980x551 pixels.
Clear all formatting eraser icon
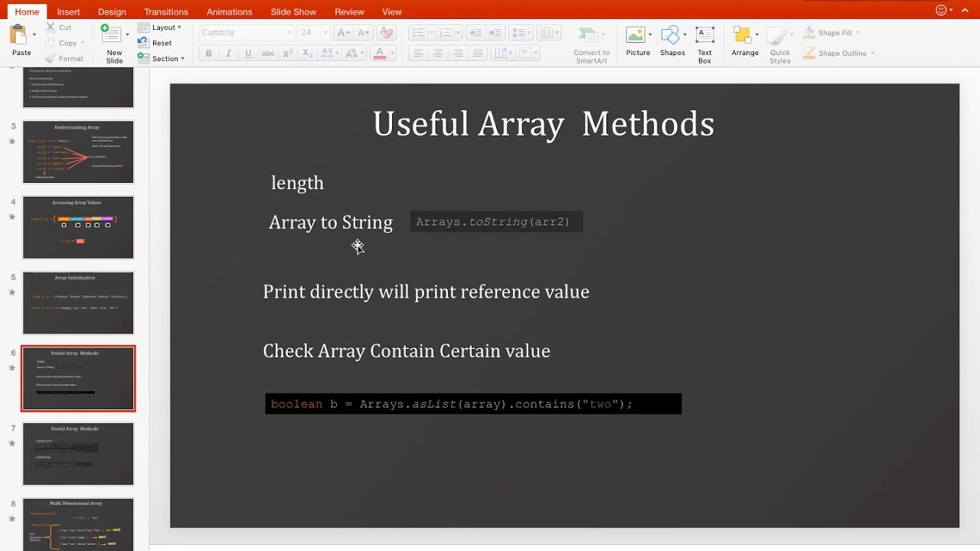point(387,32)
